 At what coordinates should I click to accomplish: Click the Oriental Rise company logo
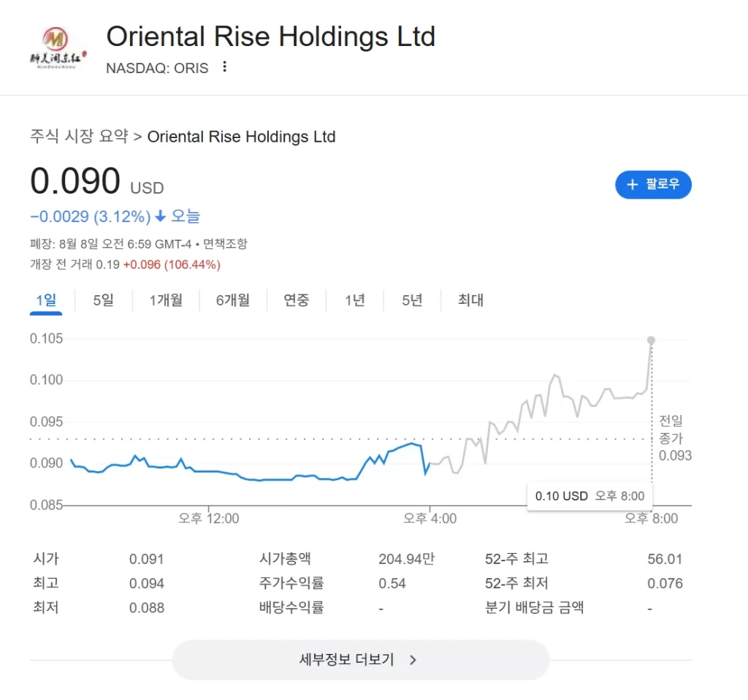click(x=56, y=48)
